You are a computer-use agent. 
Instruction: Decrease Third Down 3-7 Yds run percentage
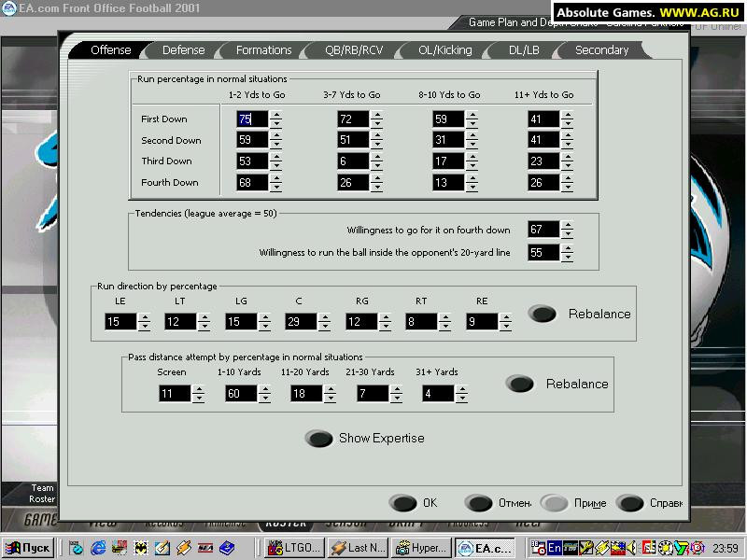[376, 165]
